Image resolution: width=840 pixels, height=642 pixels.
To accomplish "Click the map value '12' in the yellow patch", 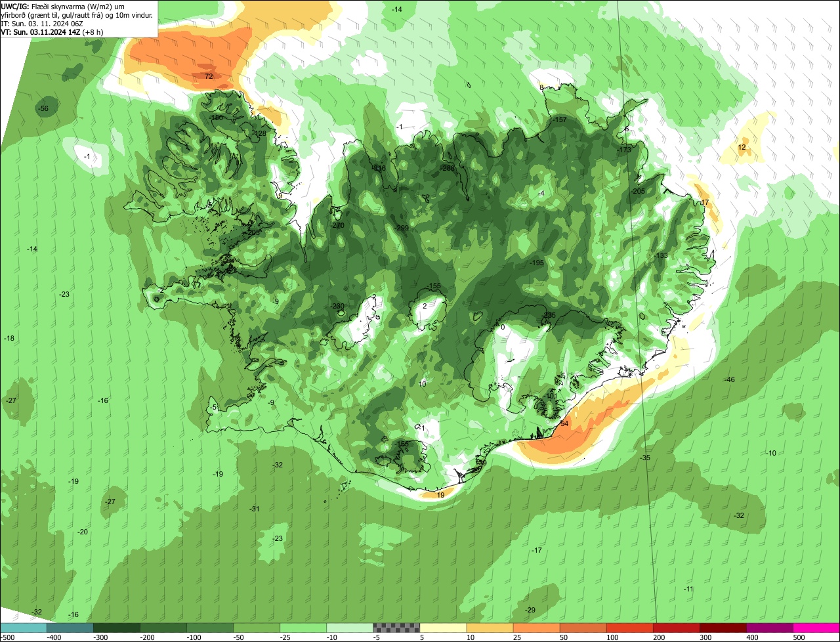I will (742, 148).
